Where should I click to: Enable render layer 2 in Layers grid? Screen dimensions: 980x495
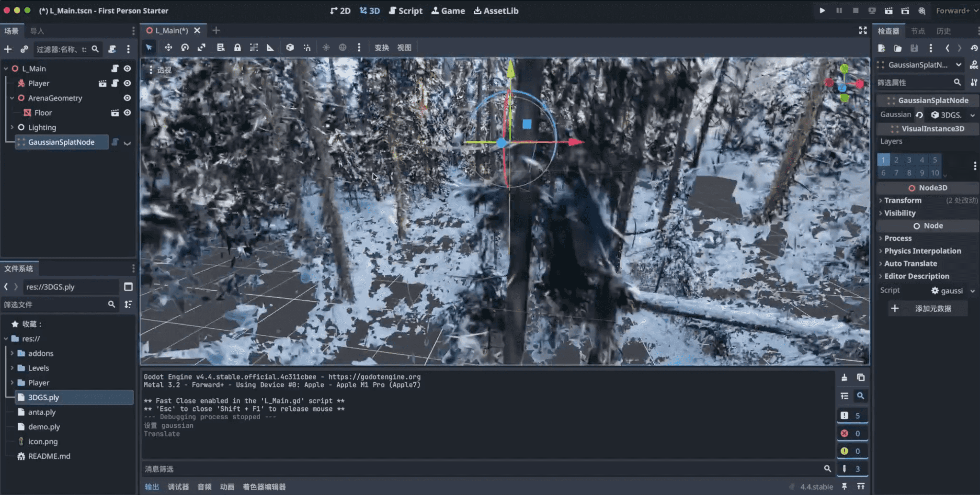[896, 160]
